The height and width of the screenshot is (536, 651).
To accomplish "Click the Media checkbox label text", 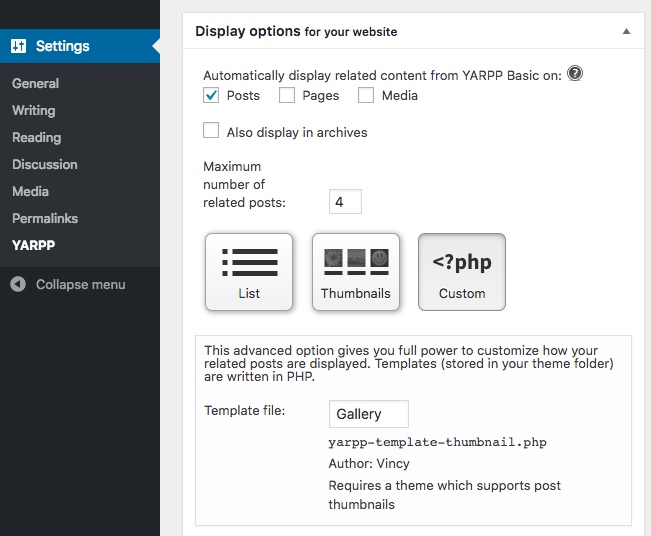I will (x=399, y=95).
